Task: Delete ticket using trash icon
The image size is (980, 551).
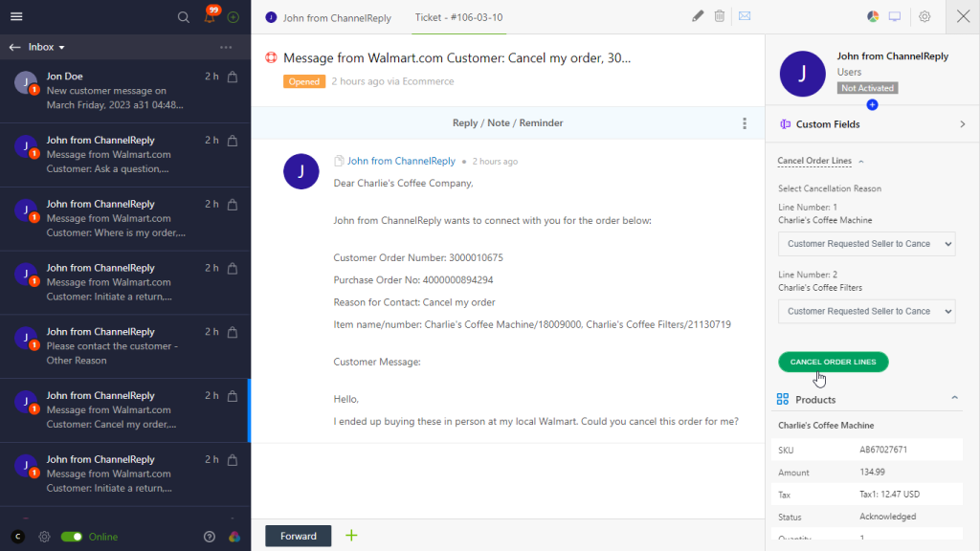Action: [720, 16]
